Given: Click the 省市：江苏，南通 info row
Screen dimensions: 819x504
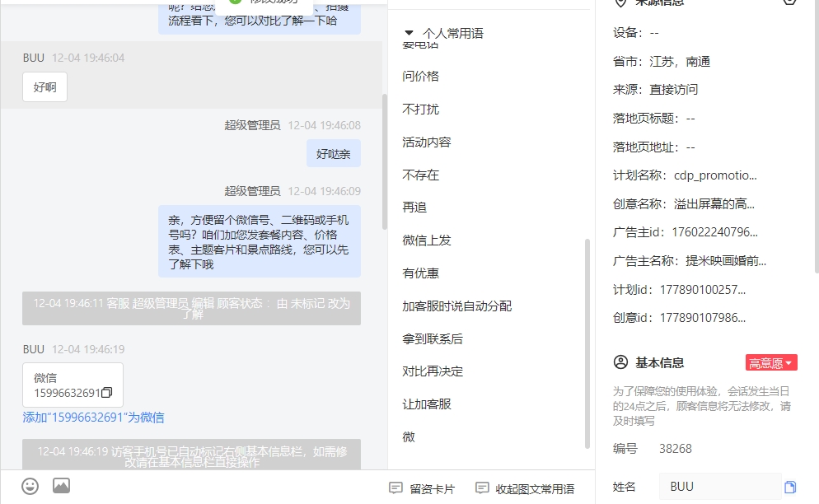Looking at the screenshot, I should (662, 62).
